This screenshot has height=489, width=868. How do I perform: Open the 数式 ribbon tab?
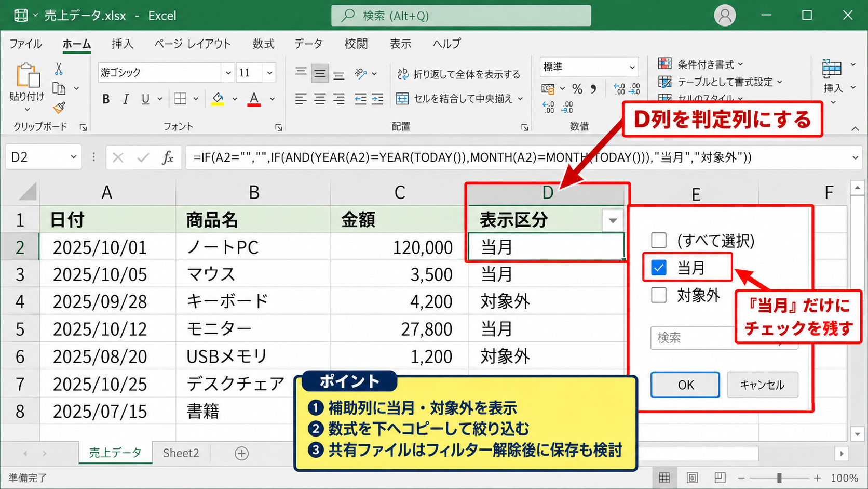[264, 44]
